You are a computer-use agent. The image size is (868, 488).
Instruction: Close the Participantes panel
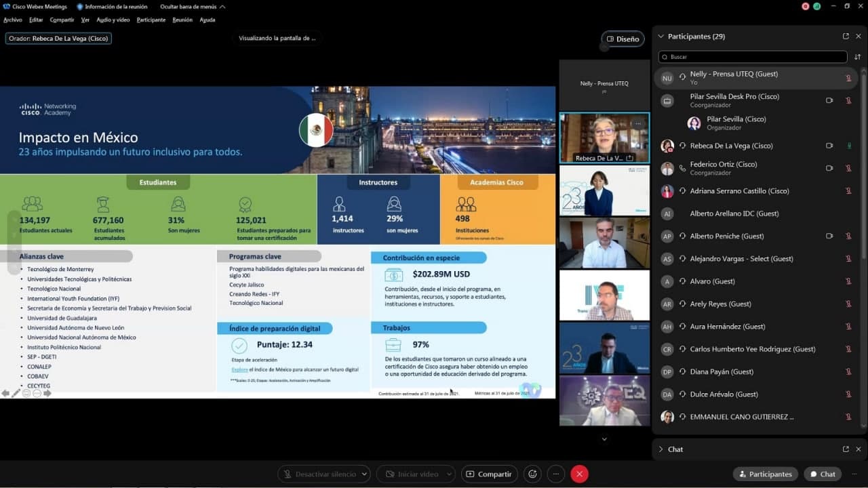tap(859, 37)
